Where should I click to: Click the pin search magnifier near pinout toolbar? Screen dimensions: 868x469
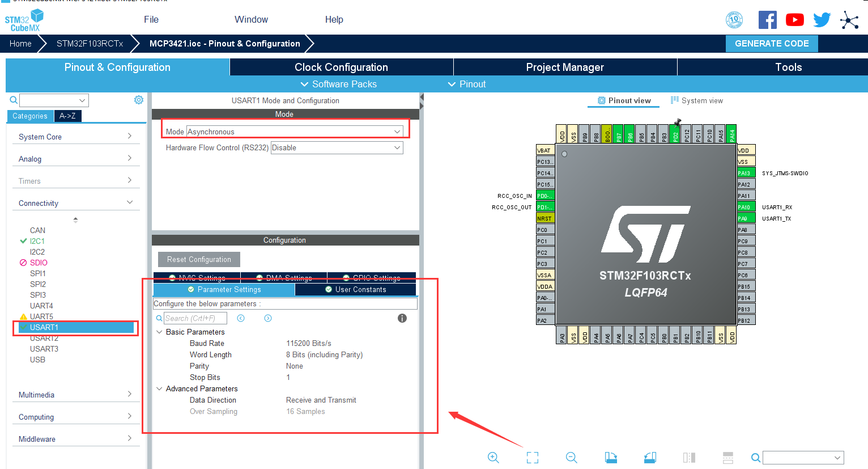(x=756, y=458)
